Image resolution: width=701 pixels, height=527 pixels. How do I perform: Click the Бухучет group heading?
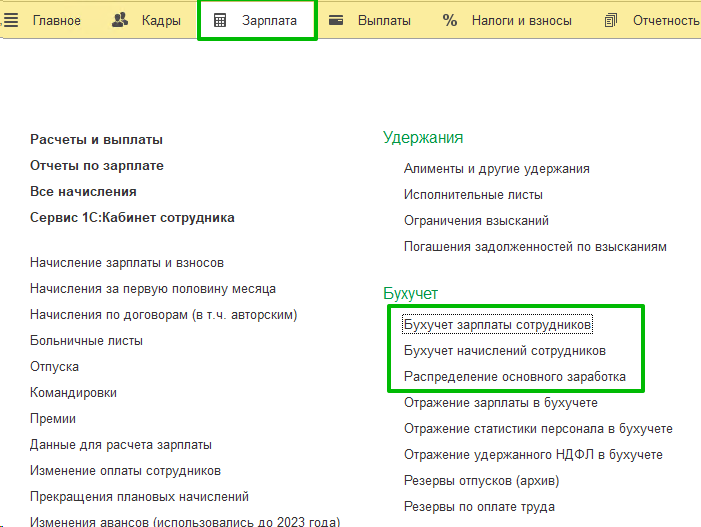point(410,293)
